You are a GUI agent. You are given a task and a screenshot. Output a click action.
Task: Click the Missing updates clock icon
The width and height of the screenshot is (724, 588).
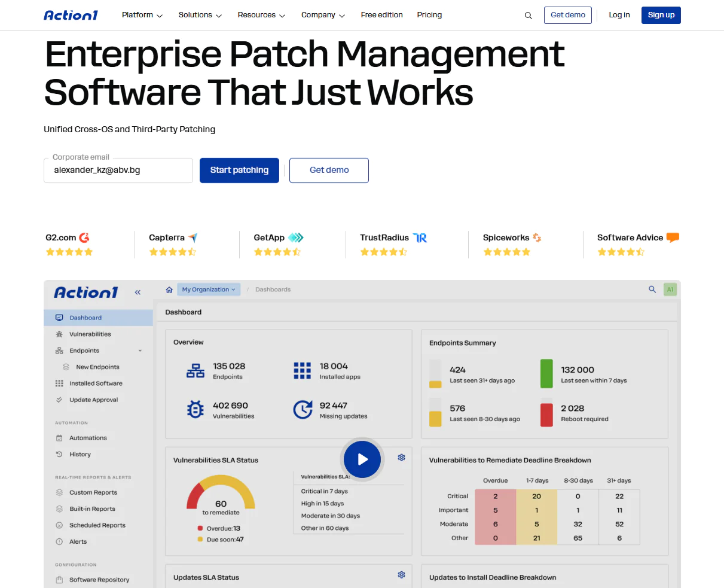pos(303,410)
